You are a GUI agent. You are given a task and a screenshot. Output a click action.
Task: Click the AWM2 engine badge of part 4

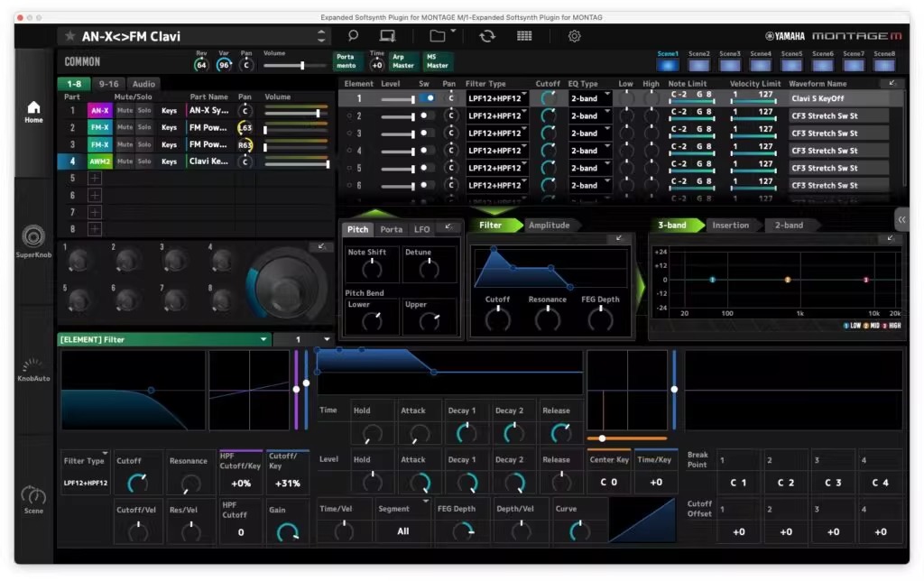99,161
